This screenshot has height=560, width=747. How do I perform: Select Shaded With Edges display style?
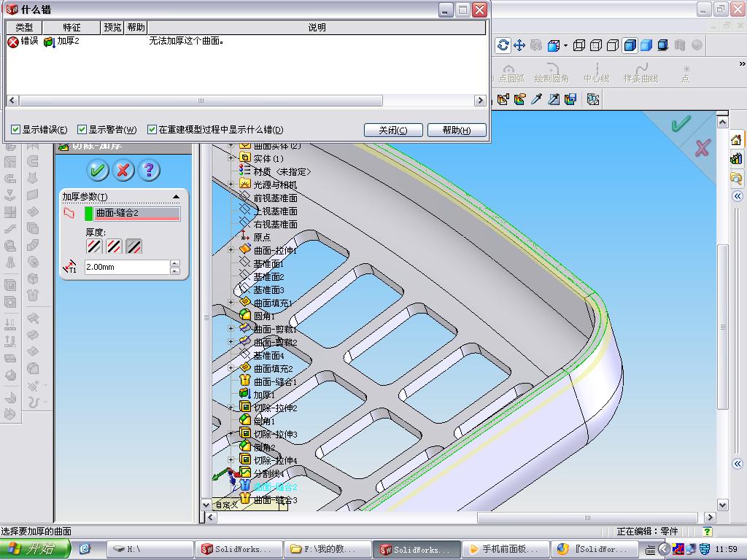coord(630,45)
